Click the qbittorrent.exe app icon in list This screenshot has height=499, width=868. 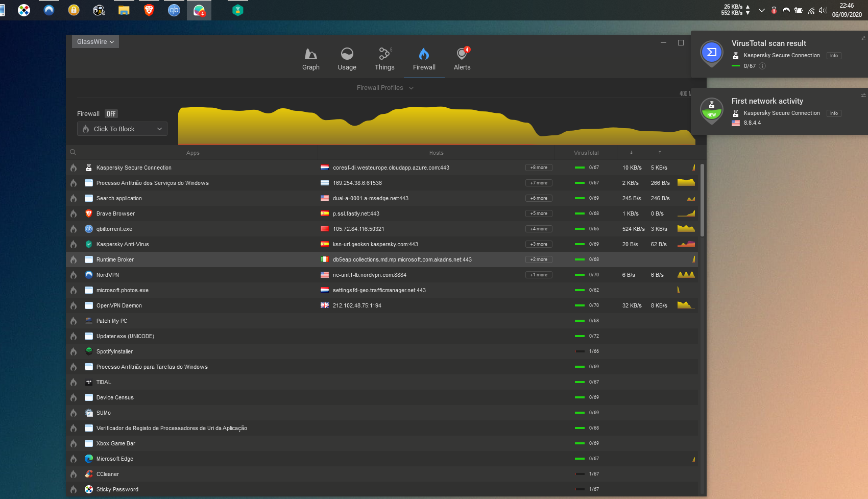click(x=89, y=229)
